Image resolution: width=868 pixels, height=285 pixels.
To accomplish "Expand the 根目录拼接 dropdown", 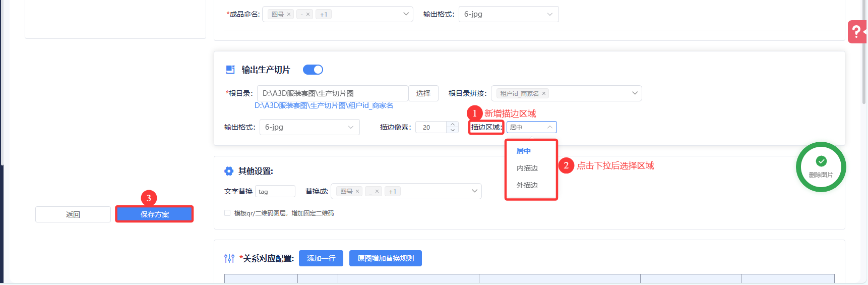I will pos(635,93).
